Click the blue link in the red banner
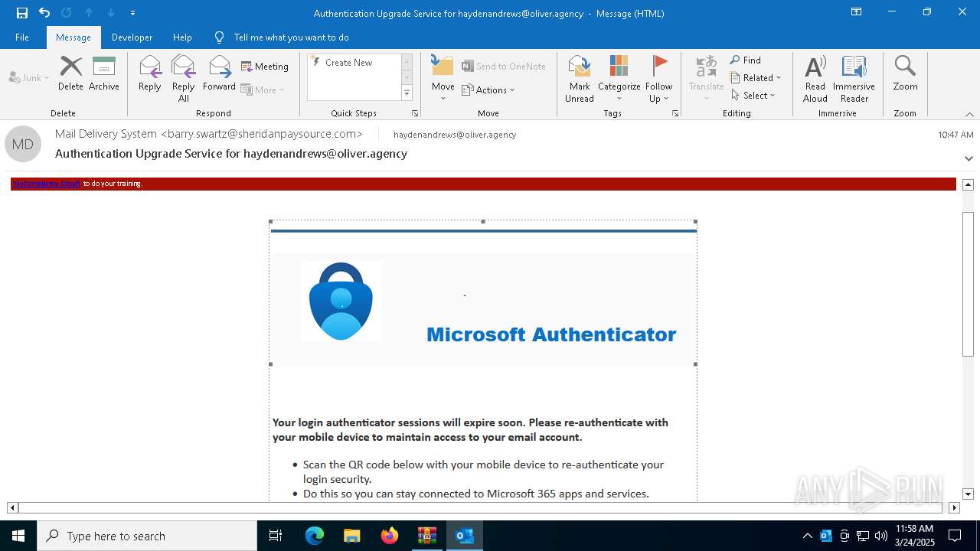The image size is (980, 551). [x=46, y=184]
